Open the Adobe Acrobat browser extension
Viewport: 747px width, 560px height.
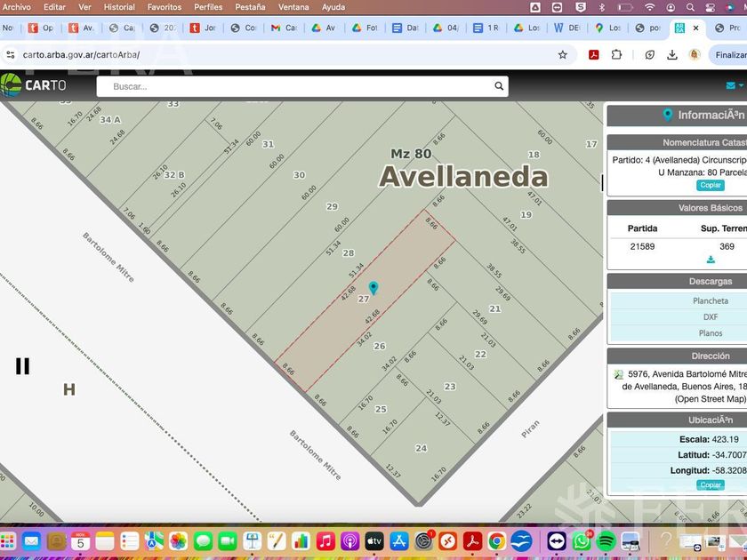(x=593, y=54)
